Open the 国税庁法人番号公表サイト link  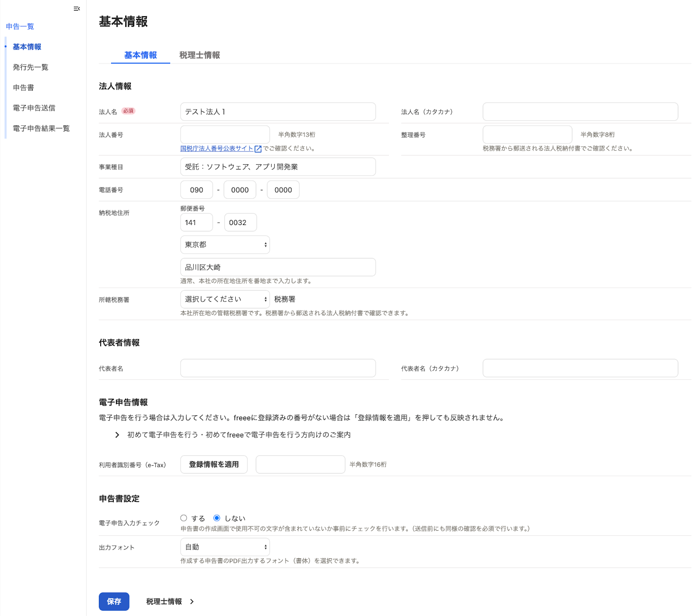pos(217,148)
